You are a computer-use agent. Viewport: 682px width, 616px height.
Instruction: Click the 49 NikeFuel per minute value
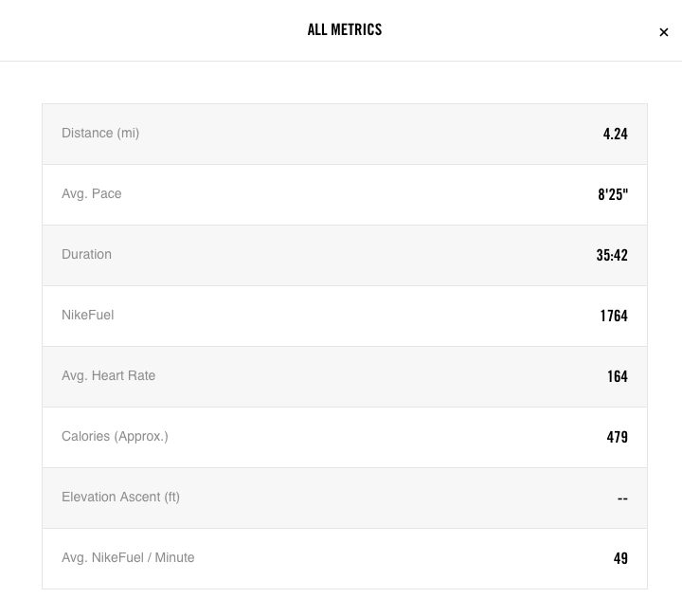620,558
